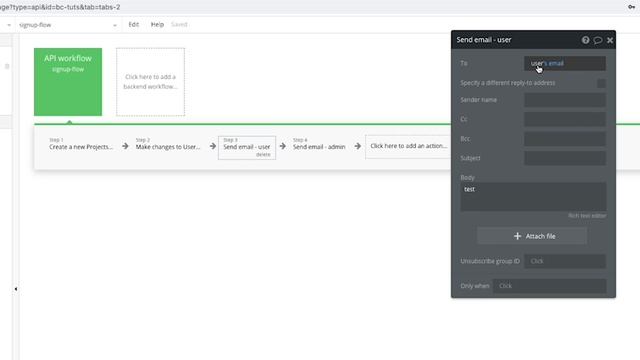Select Step 2 Make changes to User
This screenshot has height=360, width=640.
pyautogui.click(x=168, y=144)
